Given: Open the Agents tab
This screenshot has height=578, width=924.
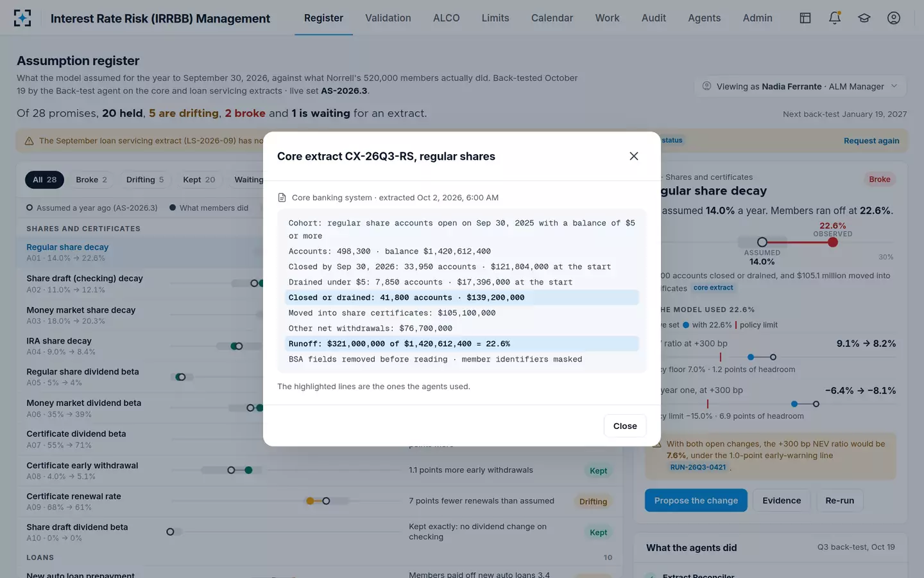Looking at the screenshot, I should [x=705, y=18].
